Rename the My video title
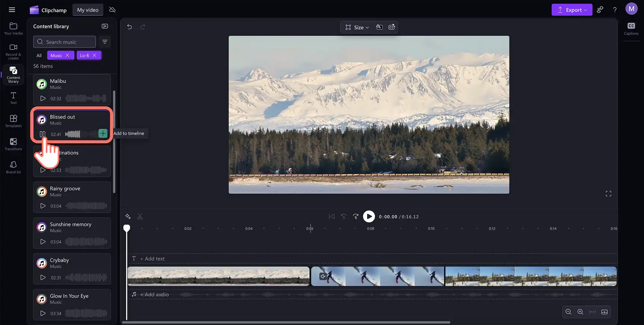The height and width of the screenshot is (325, 644). [x=88, y=10]
